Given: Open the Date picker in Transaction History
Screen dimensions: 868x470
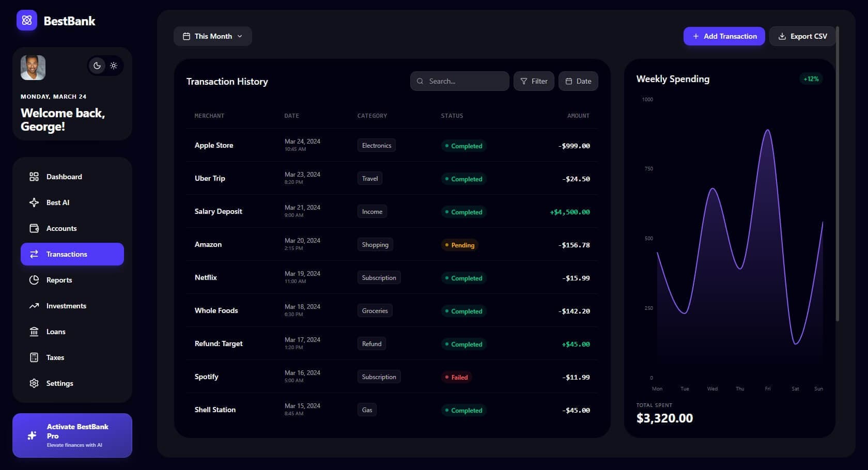Looking at the screenshot, I should pyautogui.click(x=578, y=81).
